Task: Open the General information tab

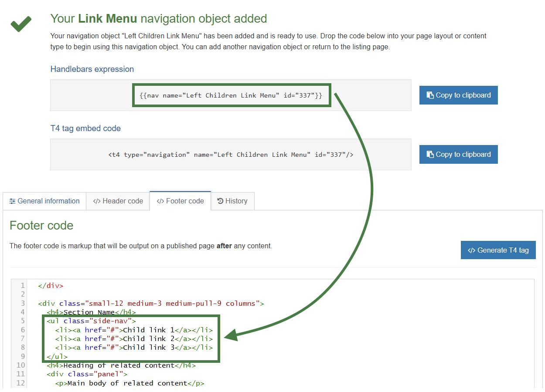Action: [44, 201]
